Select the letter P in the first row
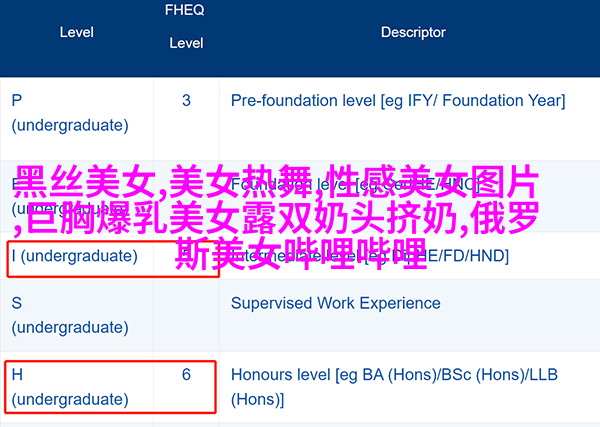 (16, 101)
